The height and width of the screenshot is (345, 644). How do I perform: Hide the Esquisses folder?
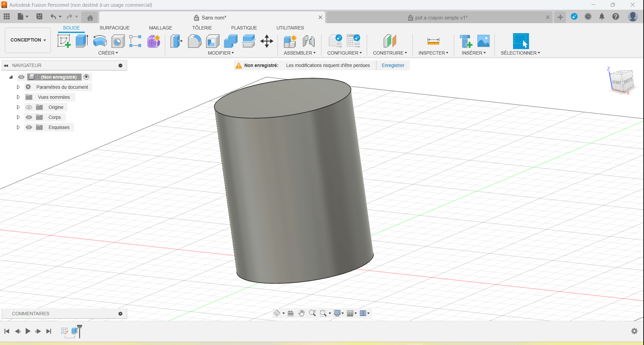(x=29, y=127)
